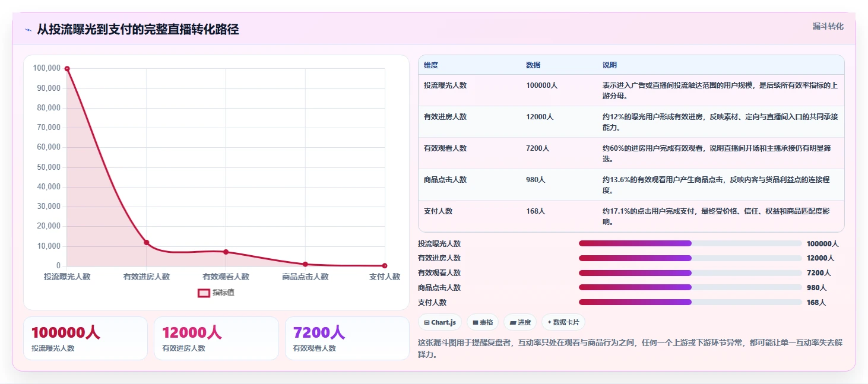Click the 商品点击人数 cell in table

click(445, 180)
